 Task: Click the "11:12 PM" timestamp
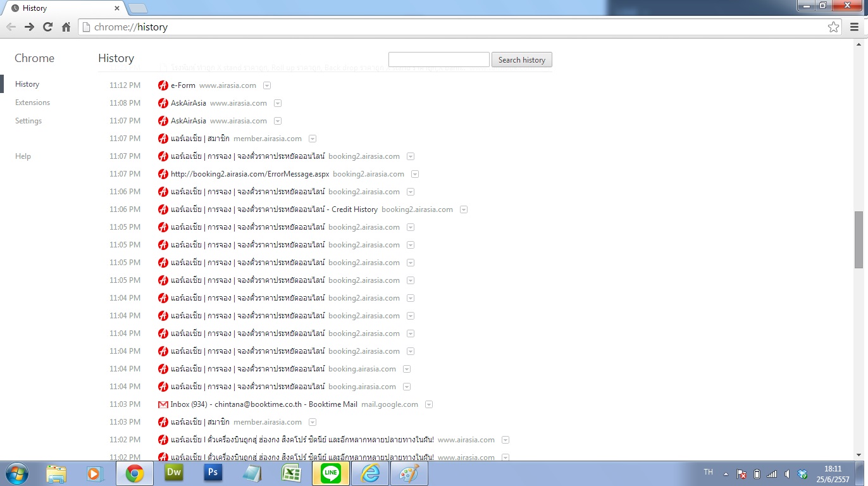(125, 85)
